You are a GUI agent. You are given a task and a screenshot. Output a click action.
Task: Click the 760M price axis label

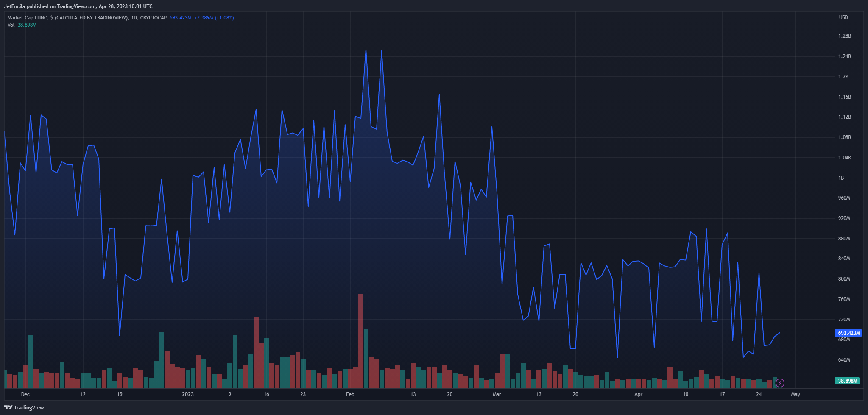[844, 299]
